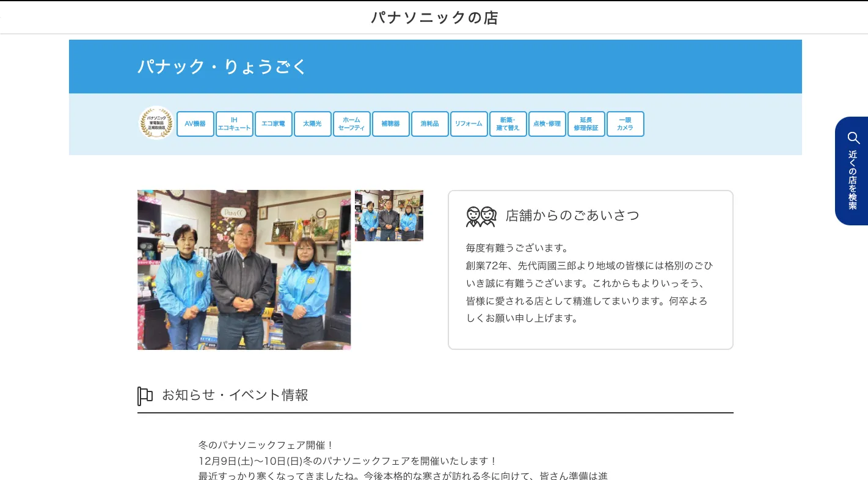This screenshot has width=868, height=480.
Task: Open the 消耗品 category
Action: pyautogui.click(x=430, y=124)
